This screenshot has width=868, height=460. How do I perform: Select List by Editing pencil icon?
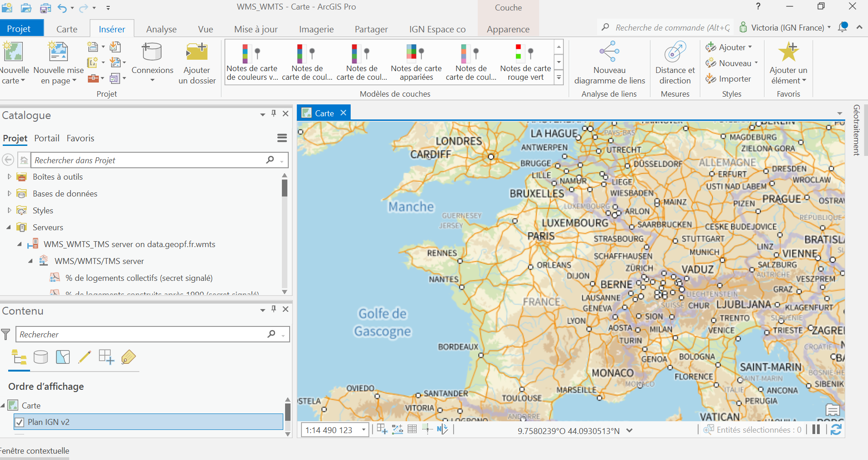[85, 357]
